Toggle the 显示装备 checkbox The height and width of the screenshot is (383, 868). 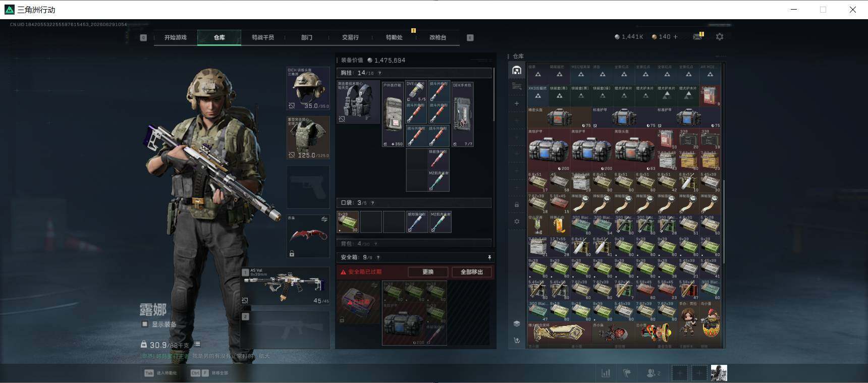point(145,324)
